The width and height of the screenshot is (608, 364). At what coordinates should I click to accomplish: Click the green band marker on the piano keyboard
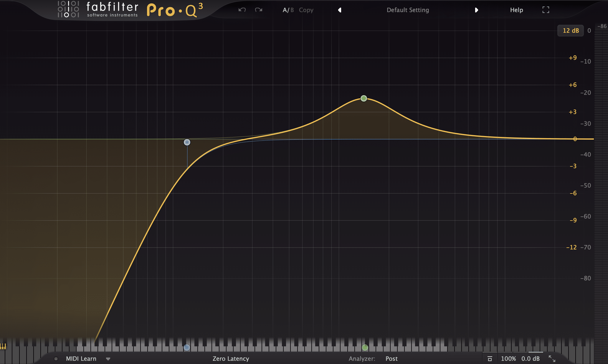coord(365,348)
